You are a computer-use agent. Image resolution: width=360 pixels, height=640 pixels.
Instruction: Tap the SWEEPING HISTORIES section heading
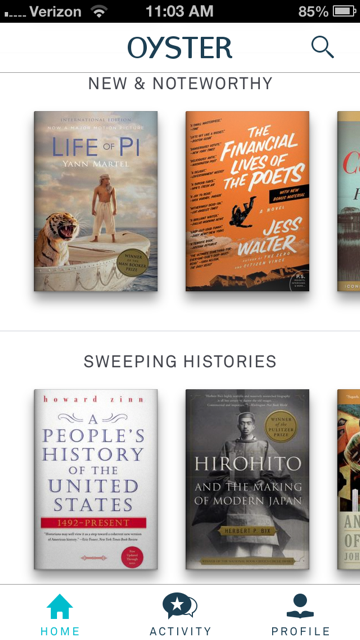click(180, 362)
